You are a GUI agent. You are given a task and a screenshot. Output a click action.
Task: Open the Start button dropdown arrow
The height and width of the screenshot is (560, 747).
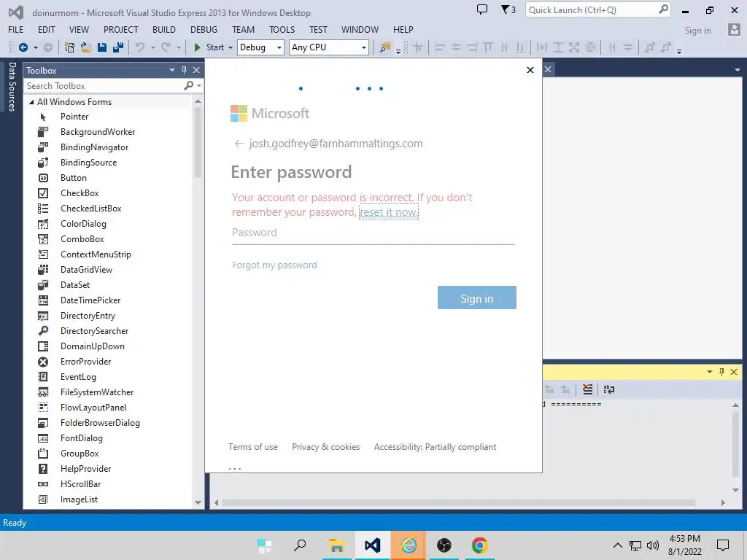tap(231, 47)
